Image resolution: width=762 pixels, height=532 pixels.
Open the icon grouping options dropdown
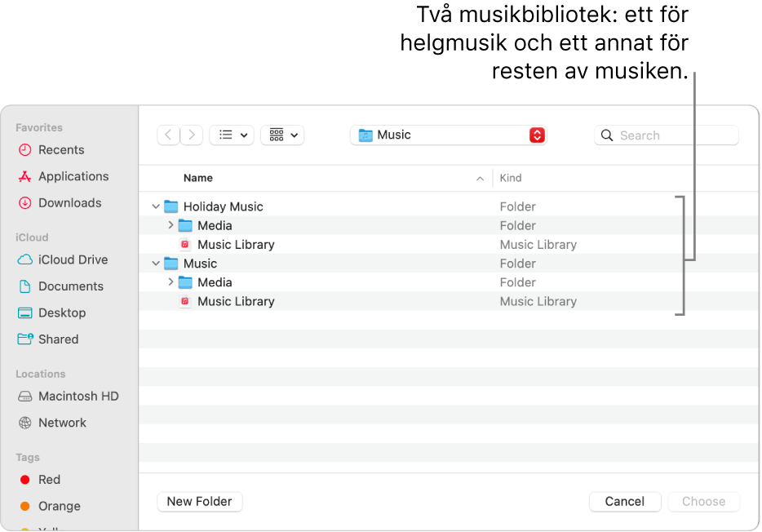[x=282, y=135]
